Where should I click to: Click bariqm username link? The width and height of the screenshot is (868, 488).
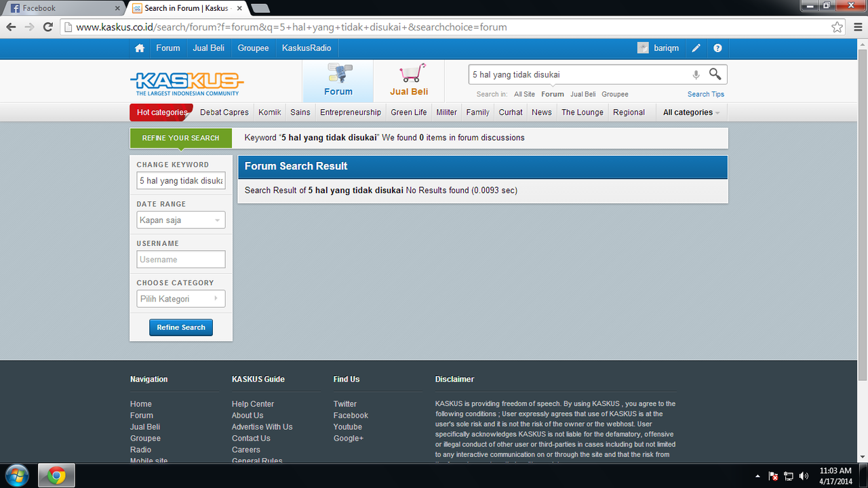[x=667, y=48]
